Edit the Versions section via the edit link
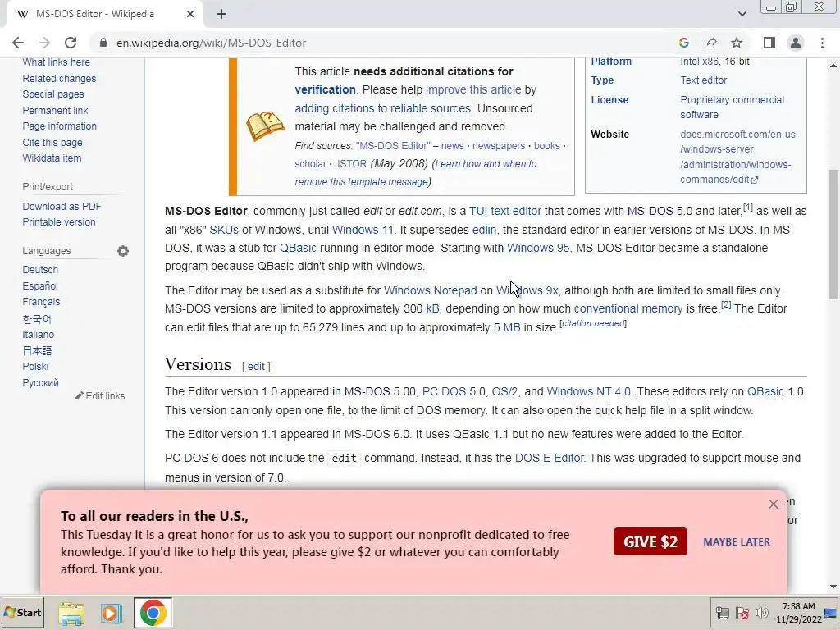 (x=256, y=367)
